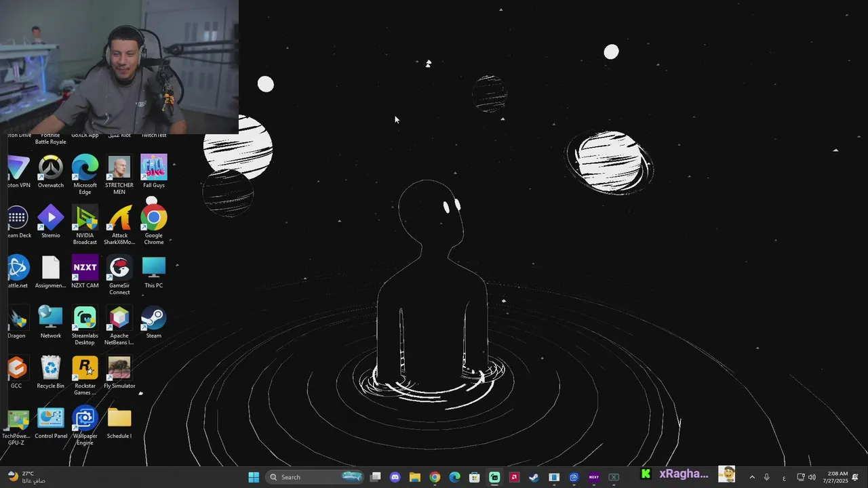The width and height of the screenshot is (868, 488).
Task: Open the Steam desktop shortcut
Action: 154,322
